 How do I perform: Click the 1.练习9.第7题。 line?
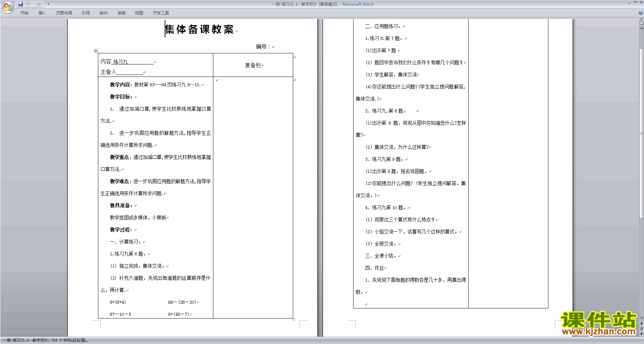(x=384, y=38)
